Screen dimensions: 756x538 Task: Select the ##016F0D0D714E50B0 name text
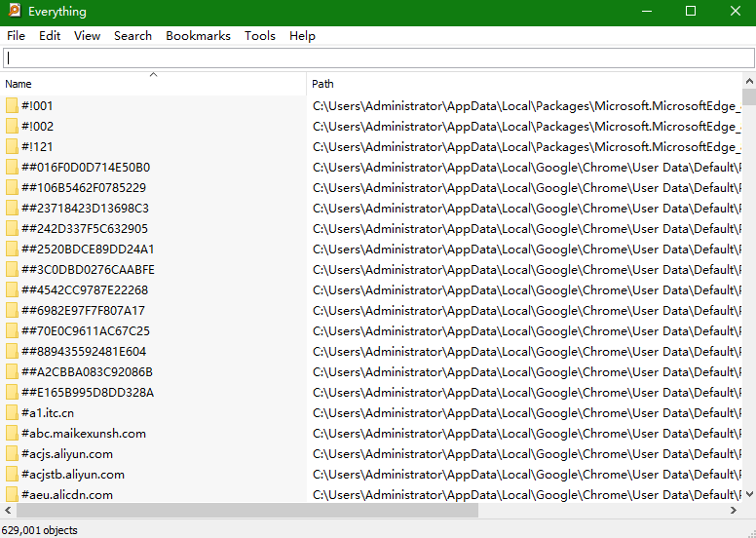(86, 168)
